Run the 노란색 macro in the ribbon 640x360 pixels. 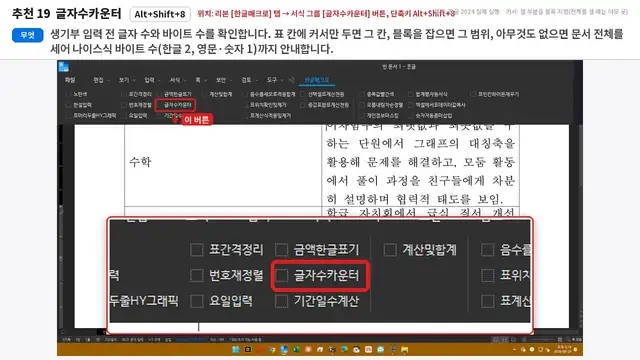pyautogui.click(x=77, y=94)
